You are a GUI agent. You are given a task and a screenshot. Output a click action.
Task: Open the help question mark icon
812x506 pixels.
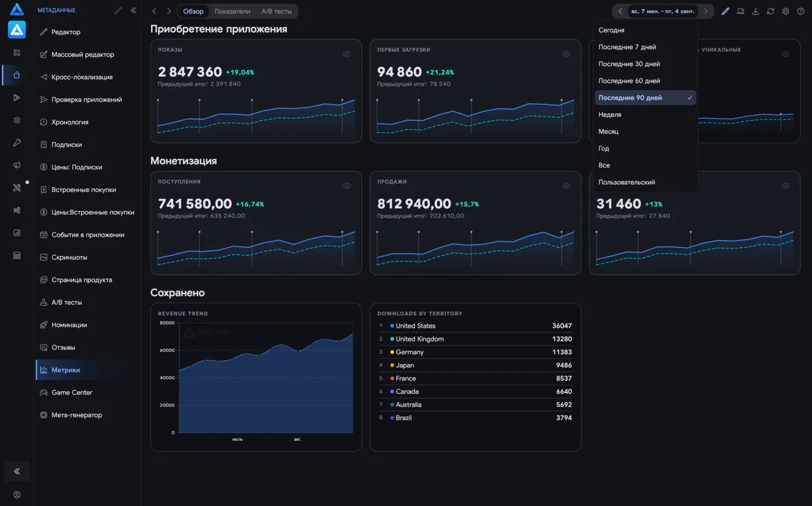(801, 11)
